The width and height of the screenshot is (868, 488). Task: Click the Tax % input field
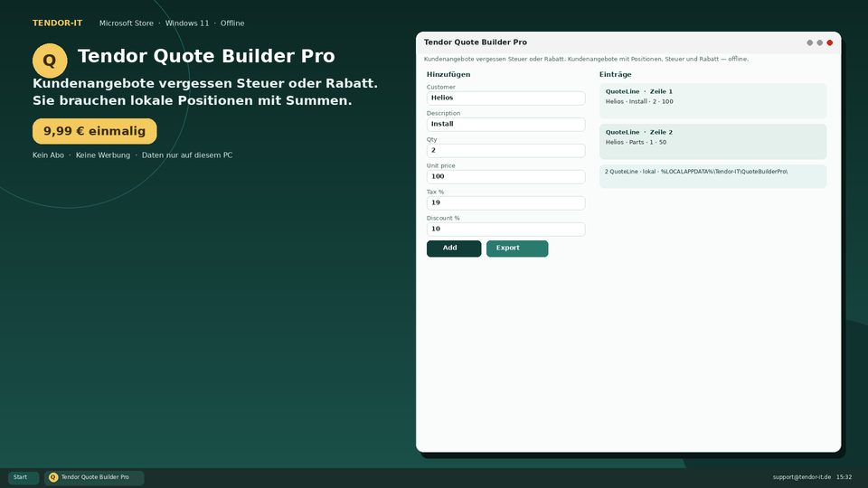[505, 203]
